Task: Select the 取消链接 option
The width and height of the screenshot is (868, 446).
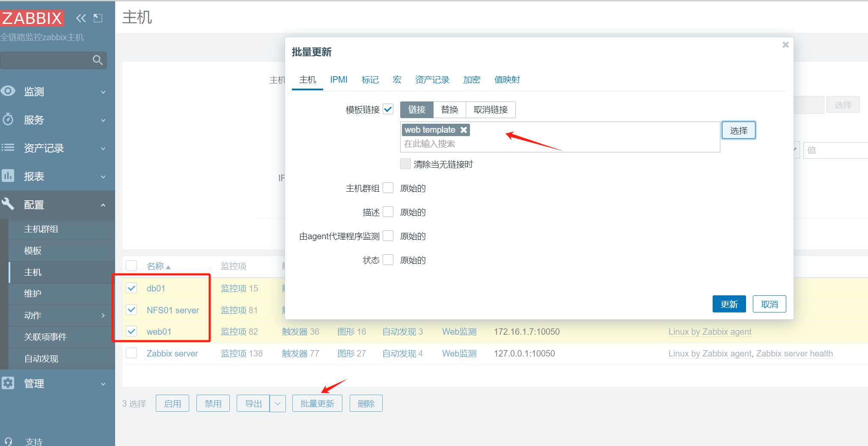Action: click(x=490, y=110)
